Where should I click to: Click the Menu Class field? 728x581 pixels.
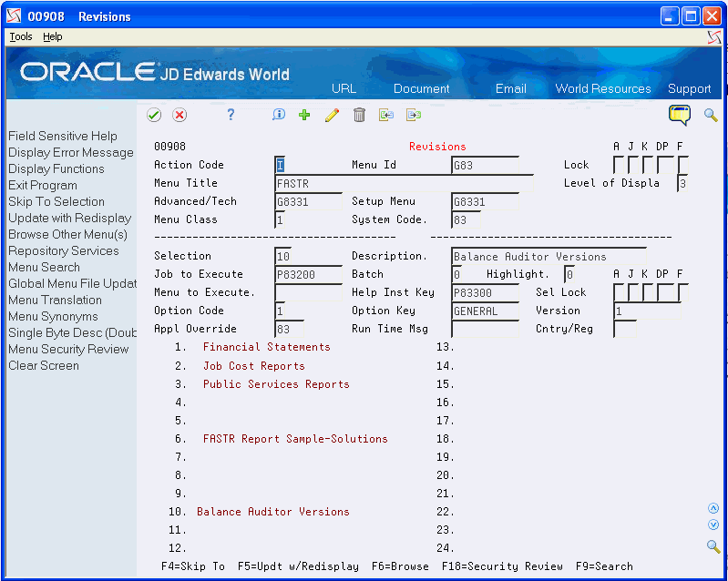tap(280, 220)
